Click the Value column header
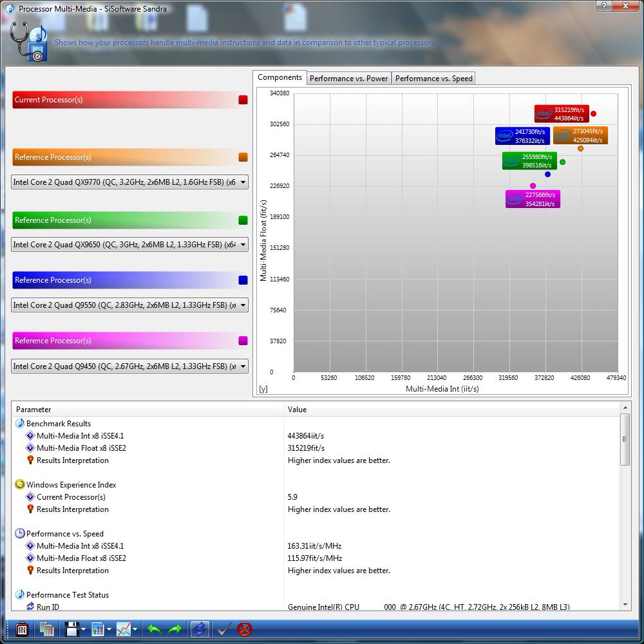The width and height of the screenshot is (644, 644). [451, 410]
